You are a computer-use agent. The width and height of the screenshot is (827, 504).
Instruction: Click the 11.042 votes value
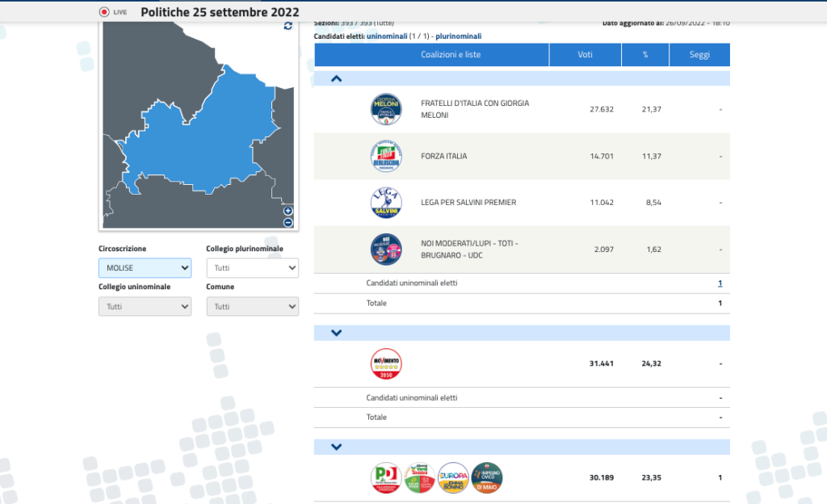[602, 203]
